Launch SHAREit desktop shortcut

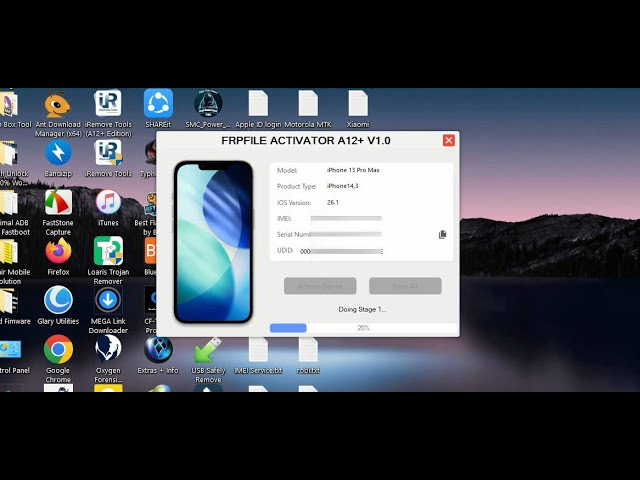click(158, 104)
